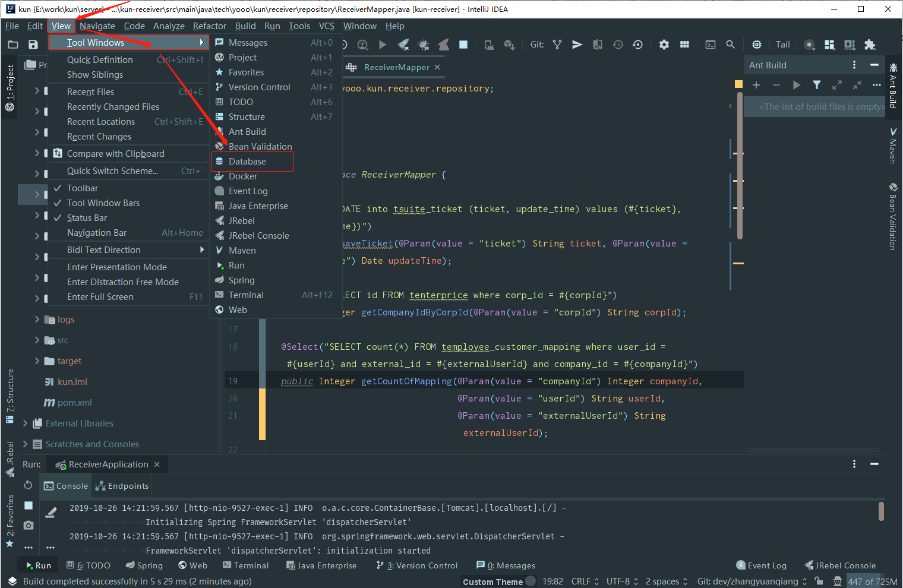Image resolution: width=903 pixels, height=588 pixels.
Task: Toggle the Toolbar checkmark option
Action: pos(129,188)
